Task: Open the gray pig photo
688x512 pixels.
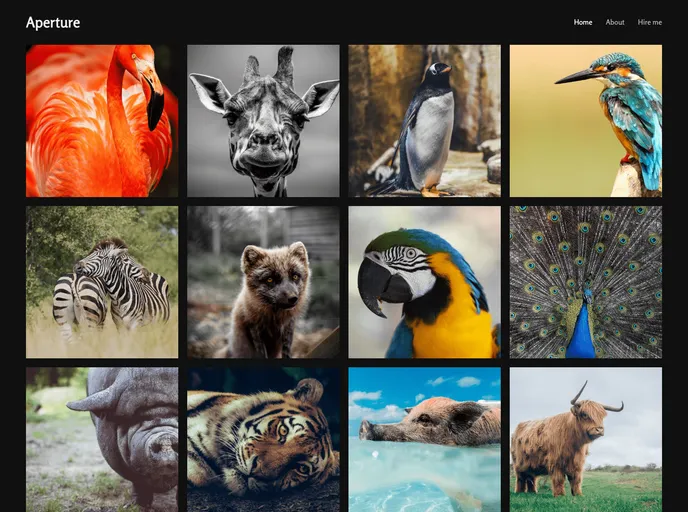Action: coord(101,439)
